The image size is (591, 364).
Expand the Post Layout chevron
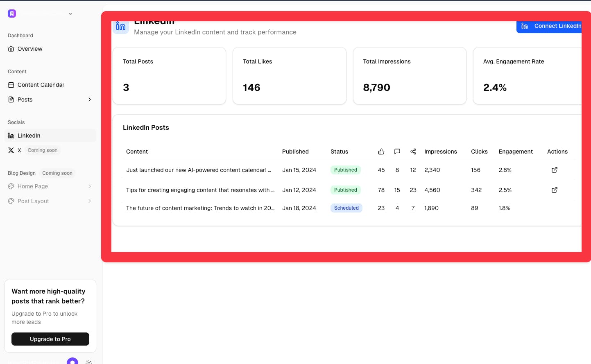tap(90, 201)
